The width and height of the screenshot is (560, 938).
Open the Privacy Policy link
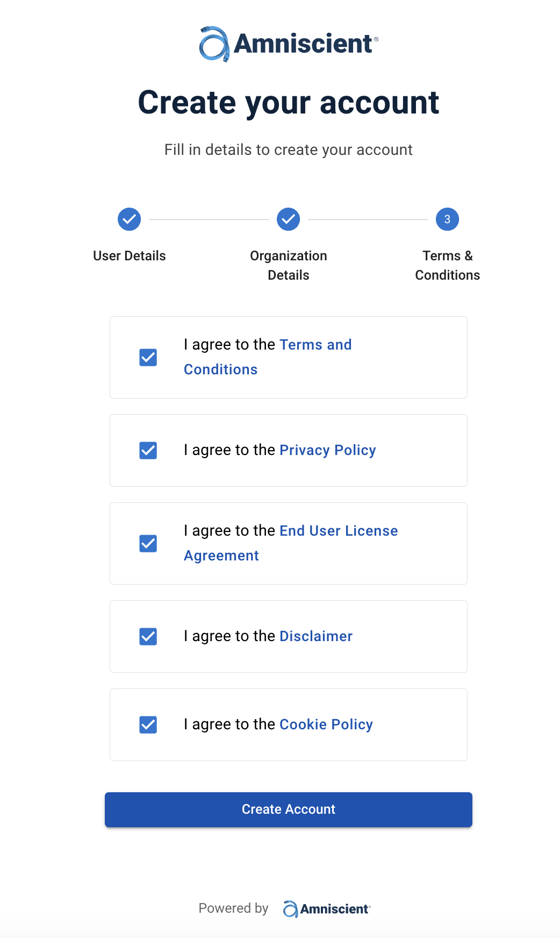328,450
